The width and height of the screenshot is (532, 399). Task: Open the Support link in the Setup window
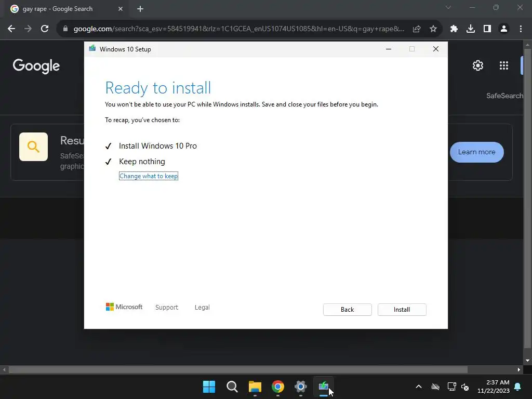click(167, 307)
